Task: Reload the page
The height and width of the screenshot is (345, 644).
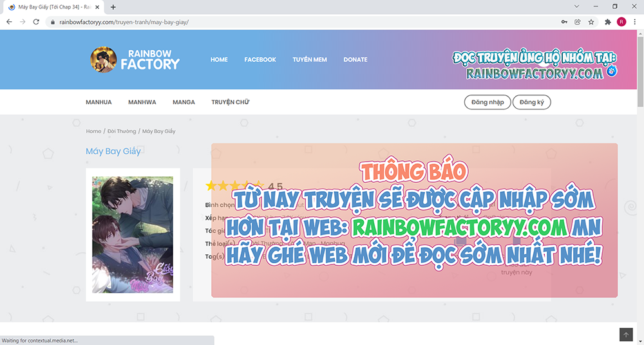Action: (37, 22)
